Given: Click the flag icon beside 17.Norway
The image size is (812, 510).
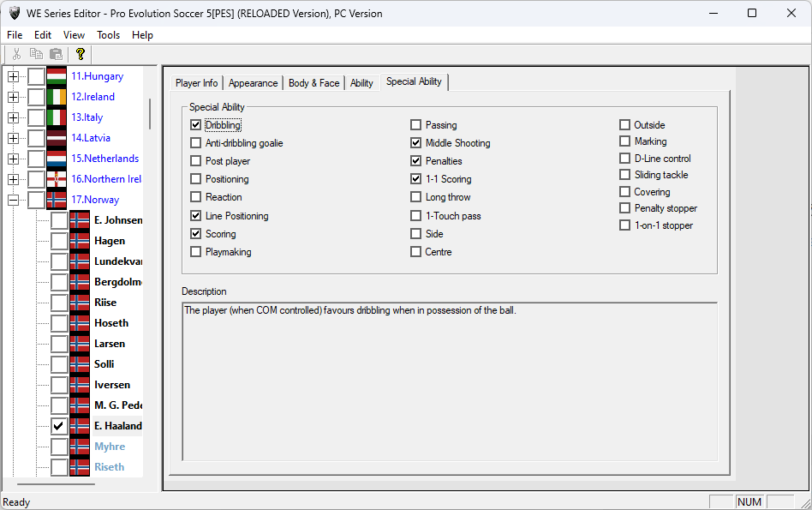Looking at the screenshot, I should click(57, 200).
